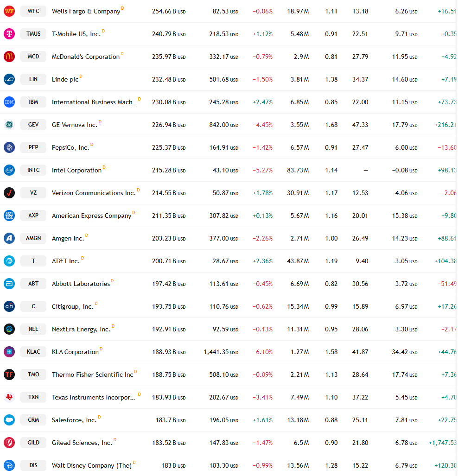This screenshot has width=458, height=476.
Task: Click the American Express logo icon
Action: click(9, 216)
